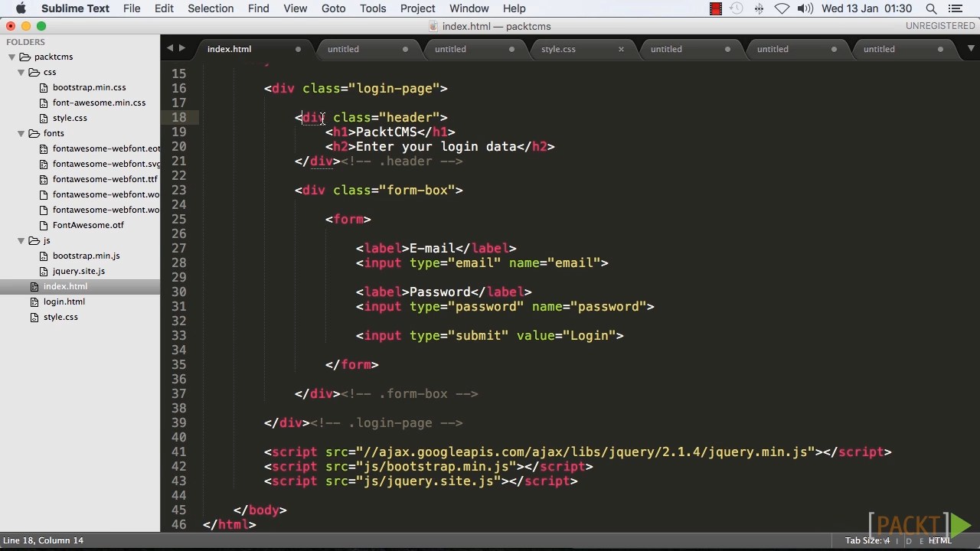Click the Bluetooth icon in menu bar

pos(759,8)
